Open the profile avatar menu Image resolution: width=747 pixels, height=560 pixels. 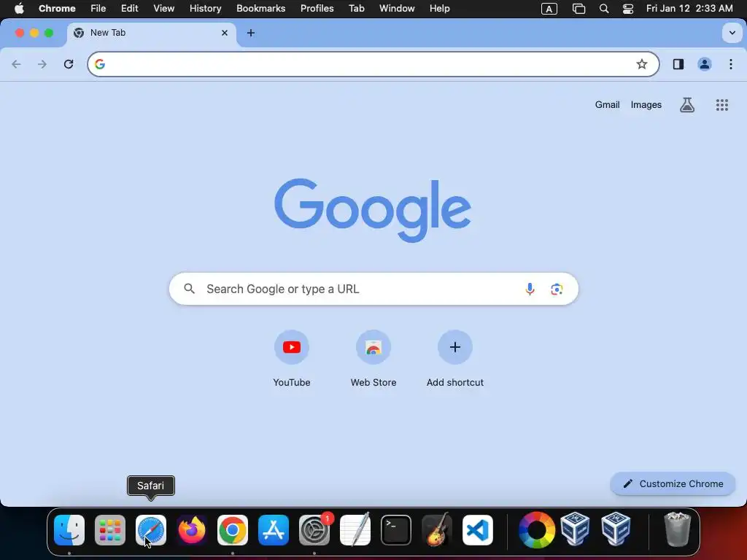[x=705, y=64]
